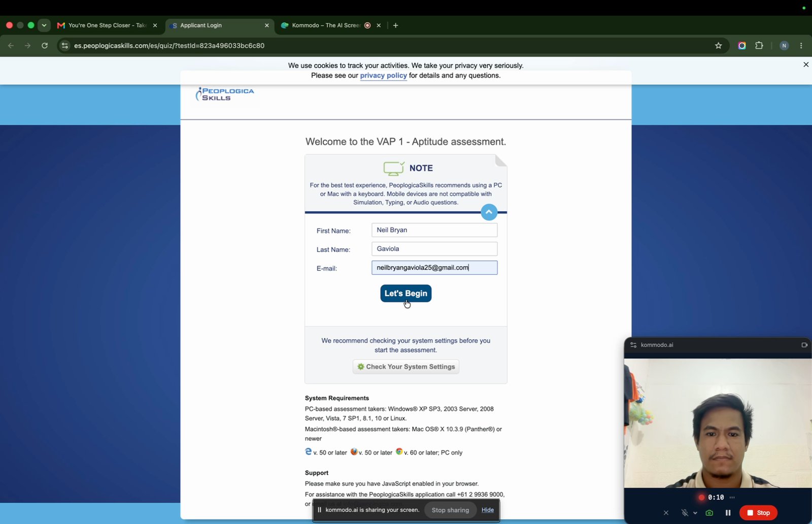Viewport: 812px width, 524px height.
Task: Expand the microphone options arrow
Action: [x=695, y=513]
